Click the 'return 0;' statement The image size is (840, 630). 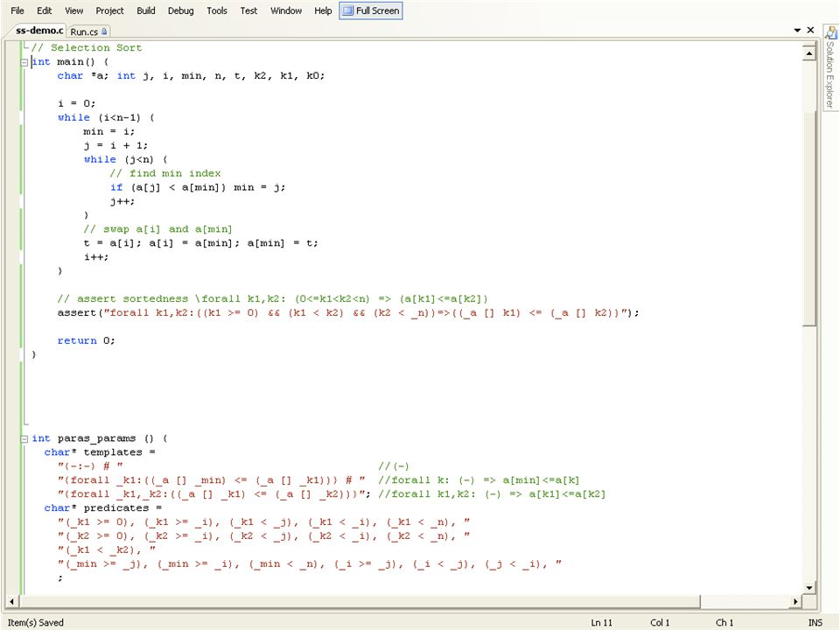[x=87, y=340]
